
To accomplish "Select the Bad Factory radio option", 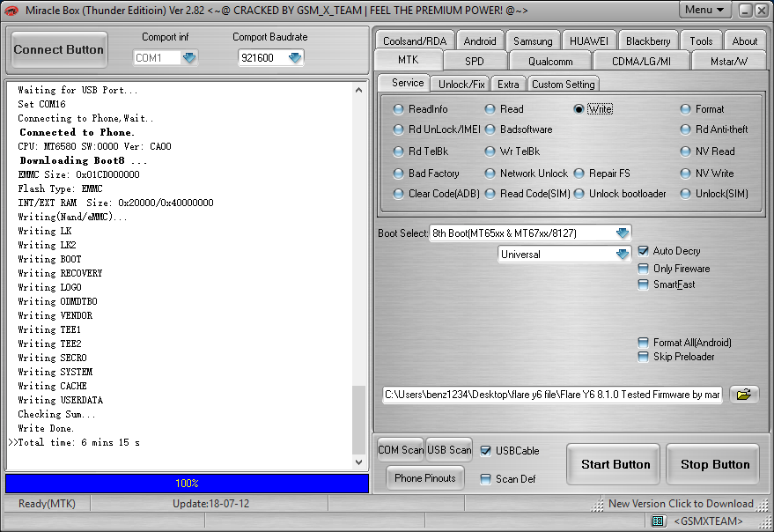I will pyautogui.click(x=398, y=174).
